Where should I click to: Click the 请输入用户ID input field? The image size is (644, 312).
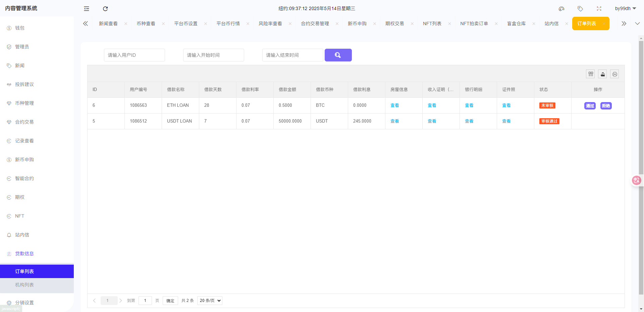[134, 55]
